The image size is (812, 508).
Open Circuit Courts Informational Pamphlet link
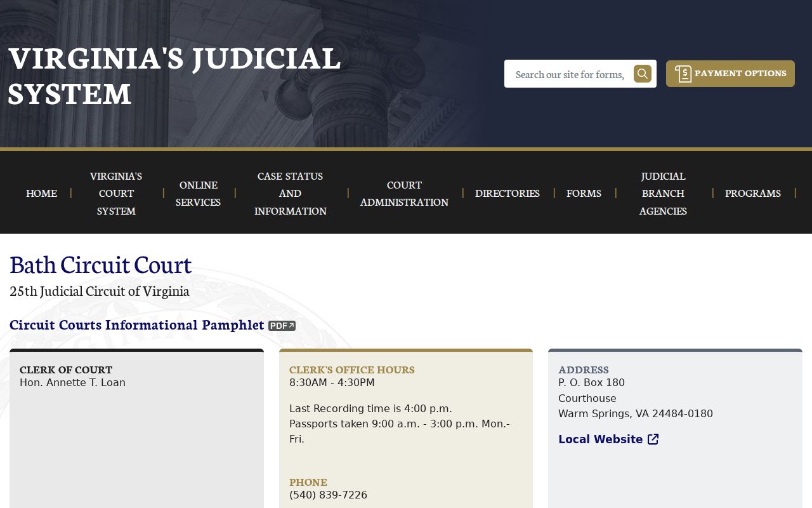tap(137, 324)
